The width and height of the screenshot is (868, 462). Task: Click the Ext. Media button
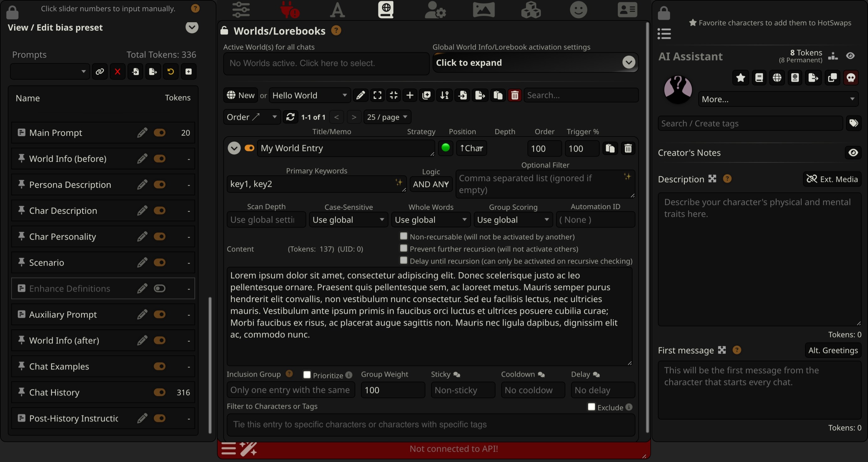tap(832, 179)
